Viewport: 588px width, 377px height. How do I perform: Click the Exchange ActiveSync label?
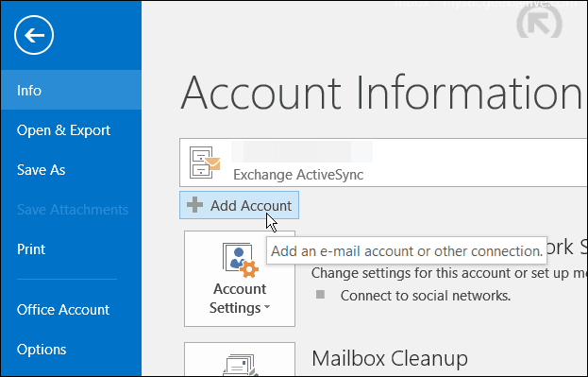(298, 175)
